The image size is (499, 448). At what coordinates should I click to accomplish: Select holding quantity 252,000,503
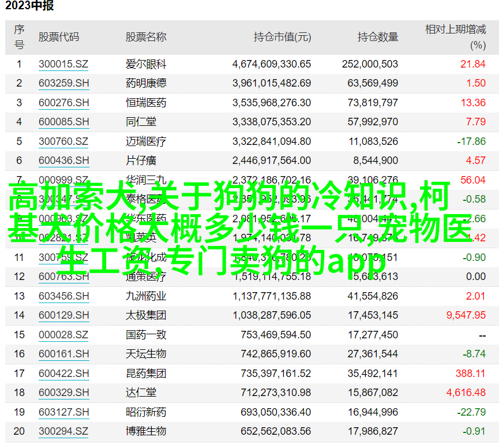pos(370,64)
